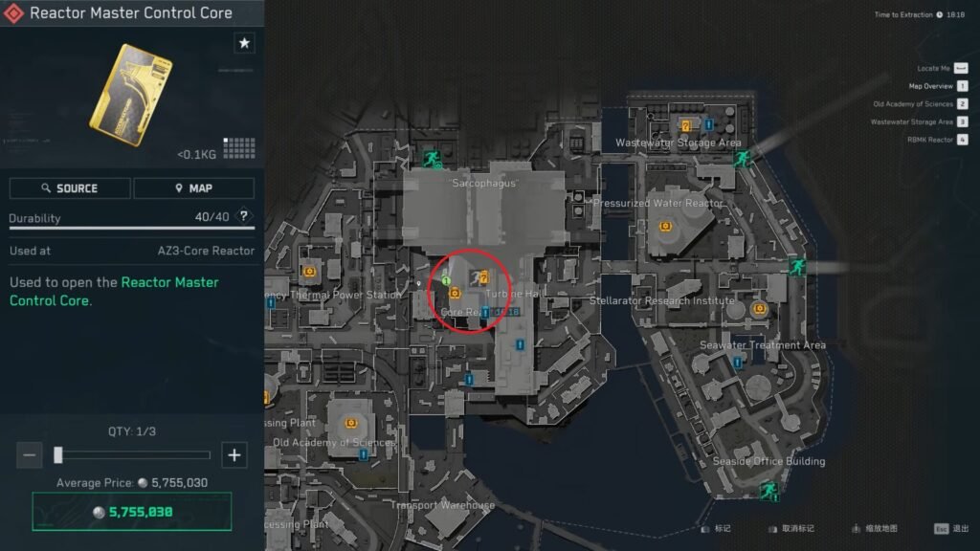The image size is (980, 551).
Task: Open the SOURCE tab
Action: tap(70, 188)
